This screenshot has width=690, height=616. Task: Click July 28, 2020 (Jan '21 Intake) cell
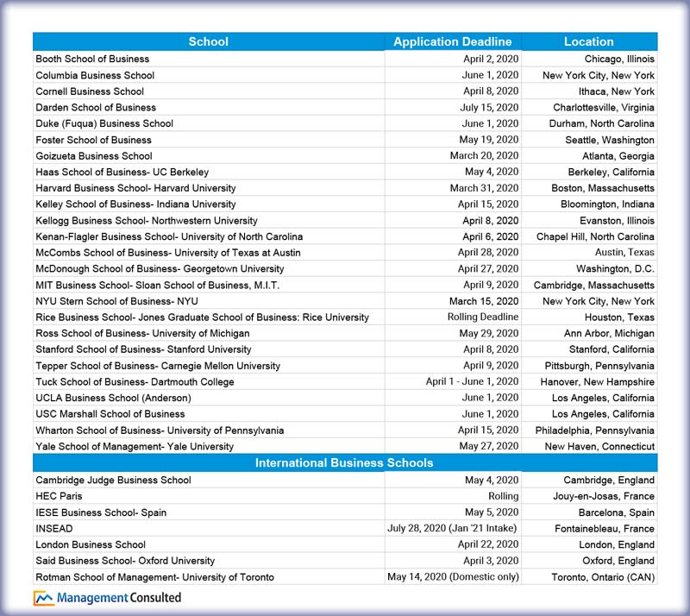click(452, 529)
